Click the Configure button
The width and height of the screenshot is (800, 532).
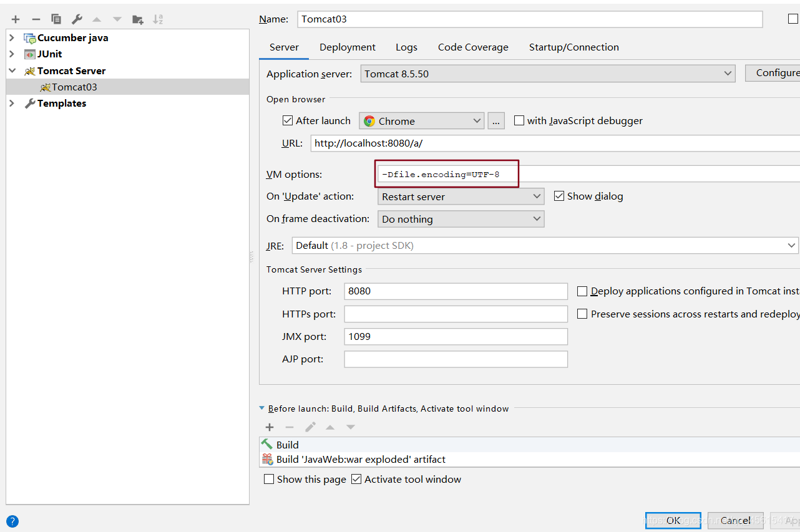[x=773, y=73]
